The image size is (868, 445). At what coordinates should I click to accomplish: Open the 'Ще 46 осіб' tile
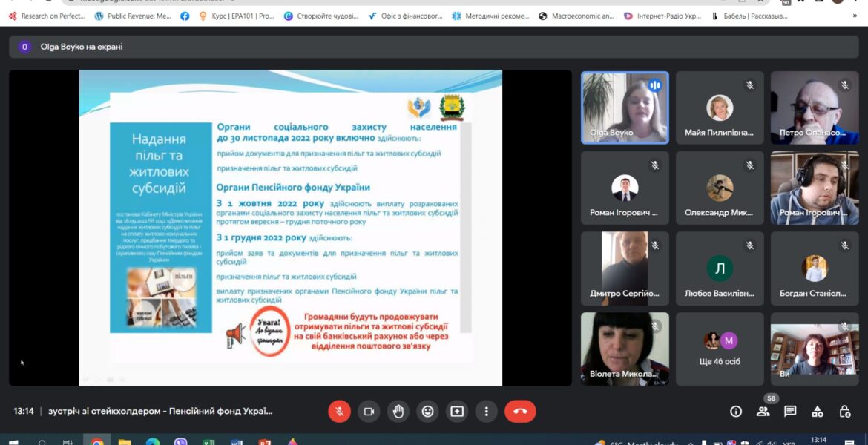[720, 349]
